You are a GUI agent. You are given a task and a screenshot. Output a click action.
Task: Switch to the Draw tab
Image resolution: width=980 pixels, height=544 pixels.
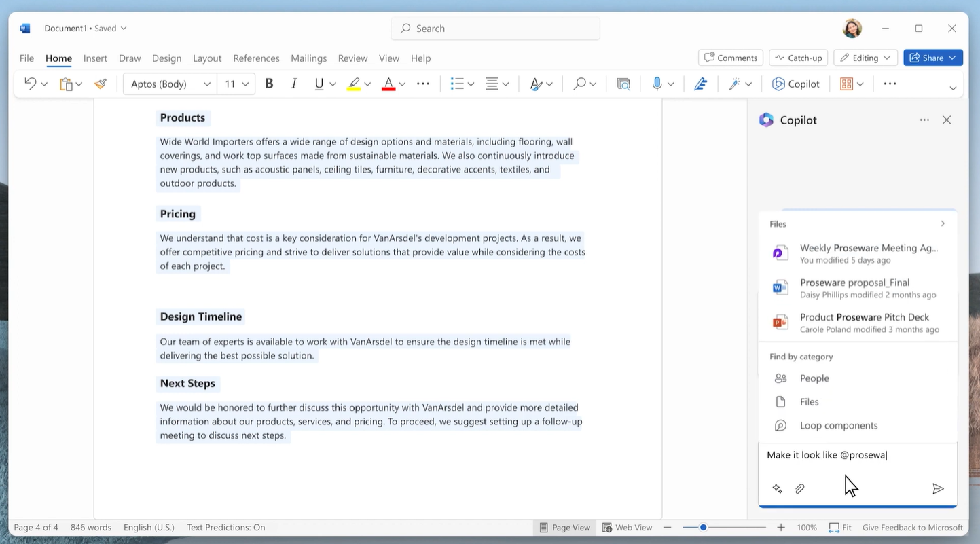pyautogui.click(x=130, y=58)
